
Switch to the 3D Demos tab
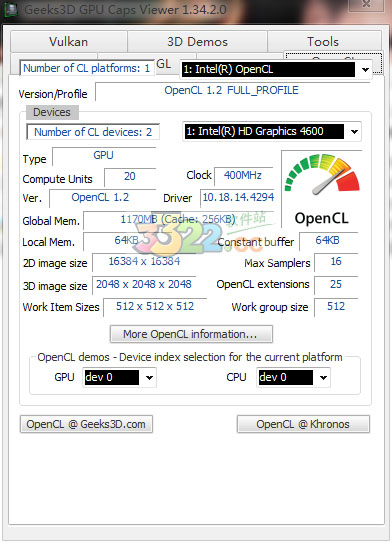pos(197,42)
